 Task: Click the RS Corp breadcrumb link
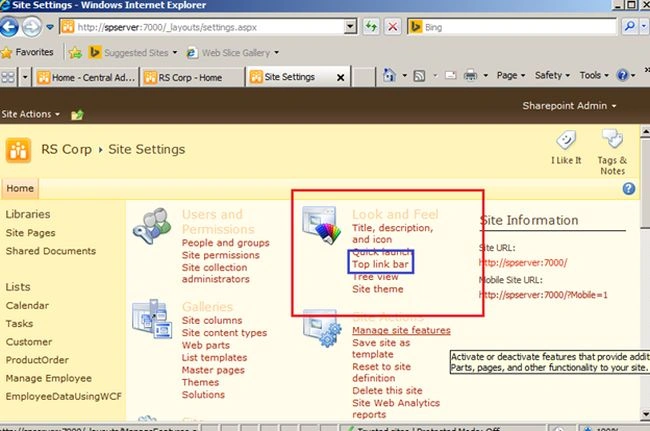[x=66, y=149]
